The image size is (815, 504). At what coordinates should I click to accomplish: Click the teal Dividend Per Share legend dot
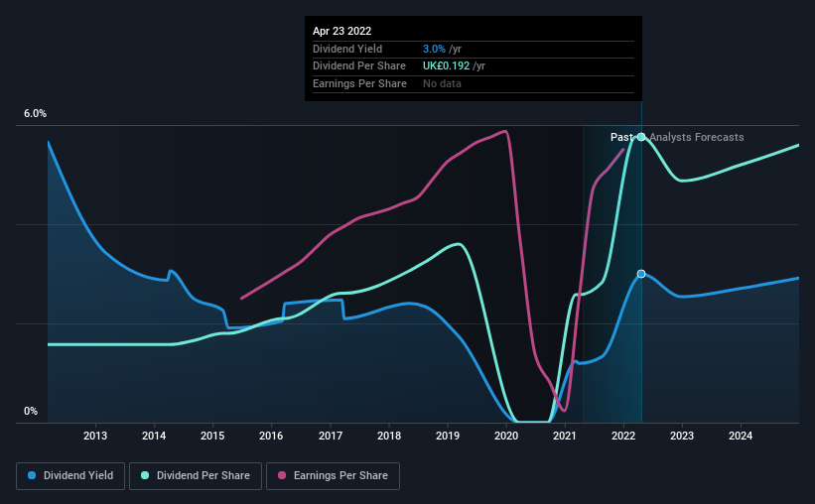pos(145,475)
